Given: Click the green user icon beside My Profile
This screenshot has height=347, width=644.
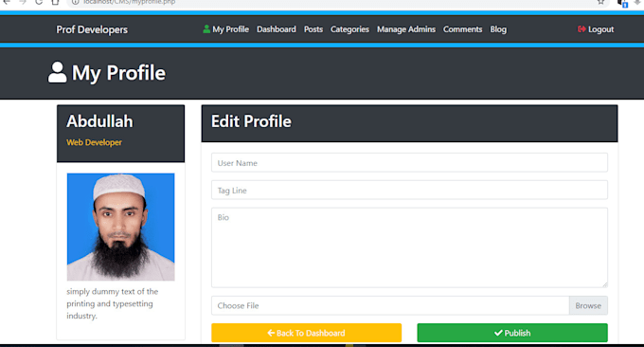Looking at the screenshot, I should (206, 29).
